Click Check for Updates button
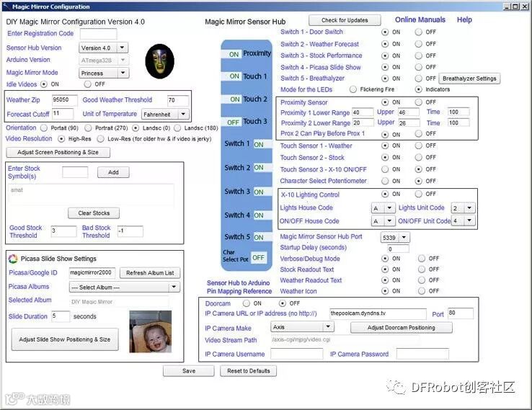The height and width of the screenshot is (410, 532). tap(345, 20)
